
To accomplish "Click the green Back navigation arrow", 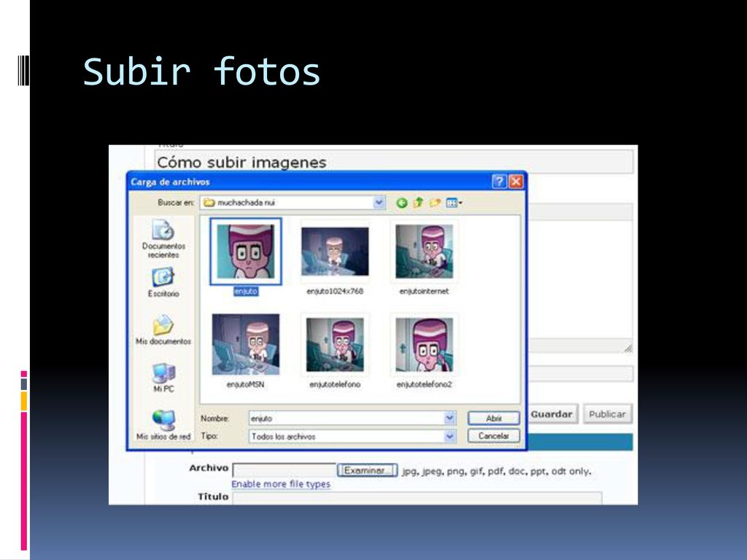I will [x=402, y=203].
